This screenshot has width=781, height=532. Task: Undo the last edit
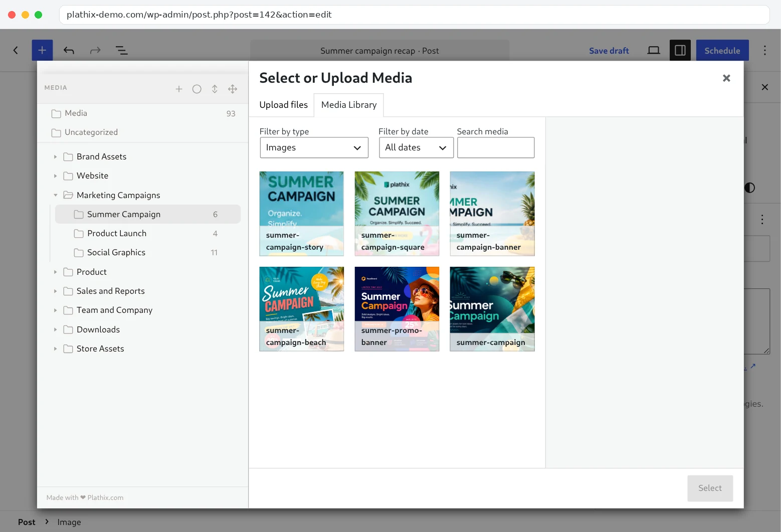(x=69, y=50)
